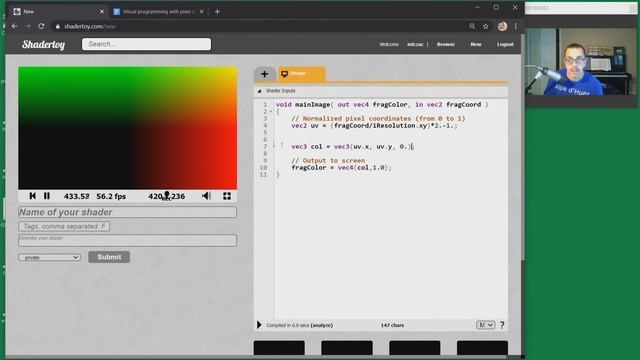Click the 56.2 fps readout

tap(111, 196)
